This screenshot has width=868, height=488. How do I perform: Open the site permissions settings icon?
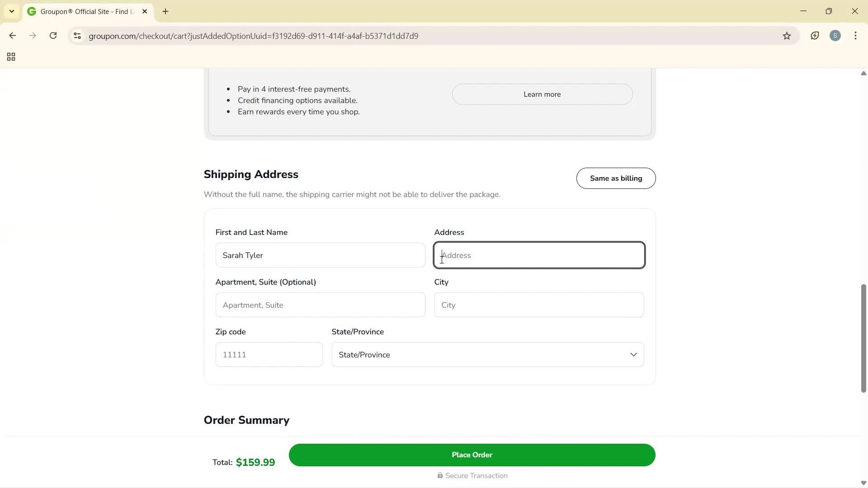pyautogui.click(x=77, y=36)
